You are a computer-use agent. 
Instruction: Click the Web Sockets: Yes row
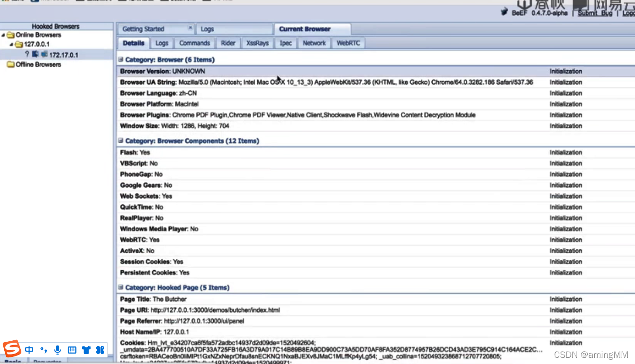(x=376, y=196)
